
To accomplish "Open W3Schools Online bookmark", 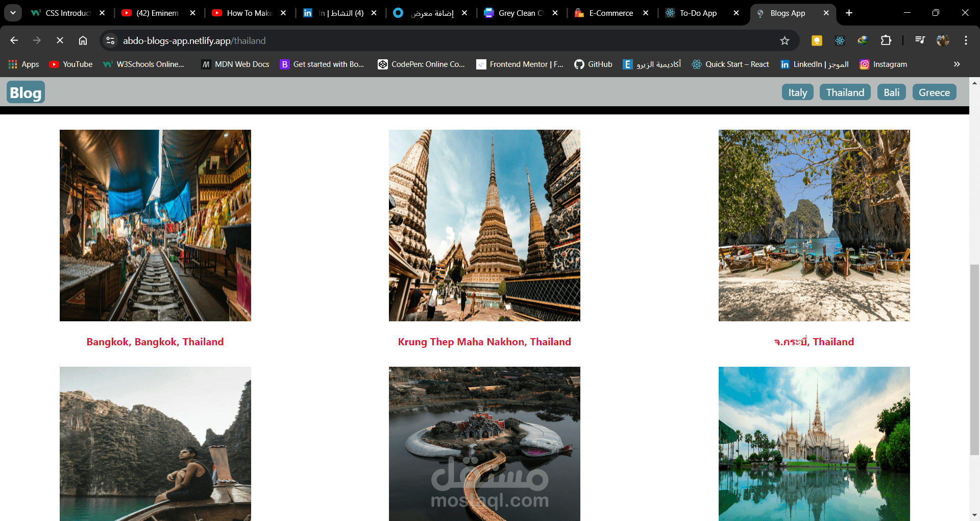I will point(143,64).
